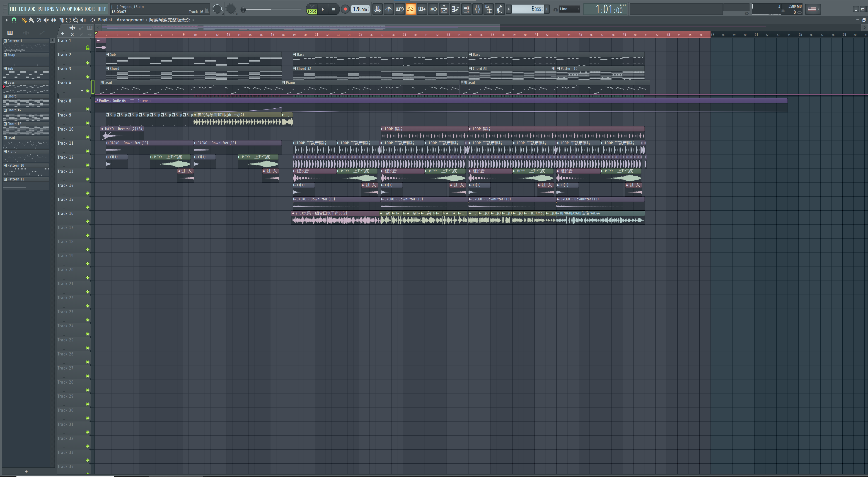Viewport: 868px width, 477px height.
Task: Toggle the 3.2.1 countdown before recording
Action: (411, 9)
